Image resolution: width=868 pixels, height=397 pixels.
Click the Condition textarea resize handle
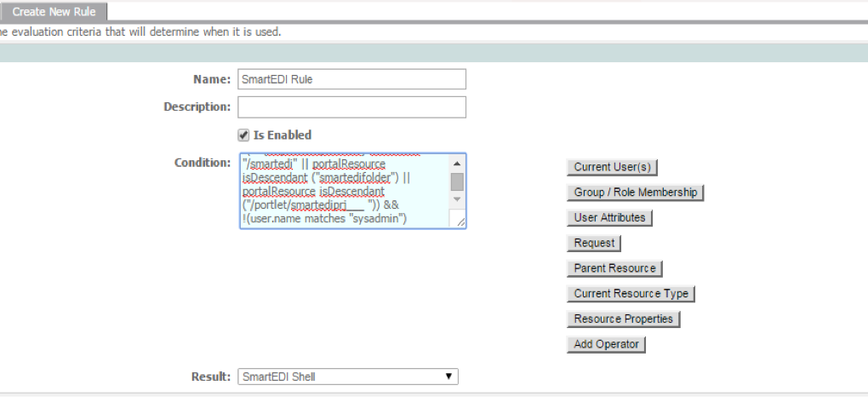(x=460, y=222)
